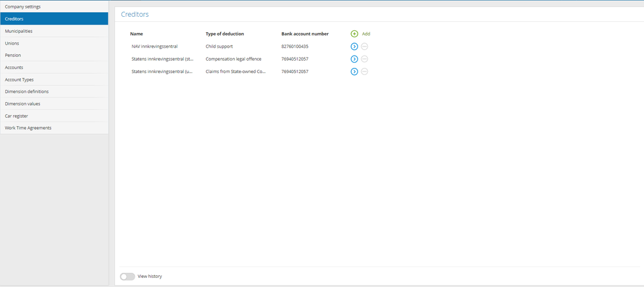Select Work Time Agreements item
Image resolution: width=644 pixels, height=287 pixels.
(54, 128)
